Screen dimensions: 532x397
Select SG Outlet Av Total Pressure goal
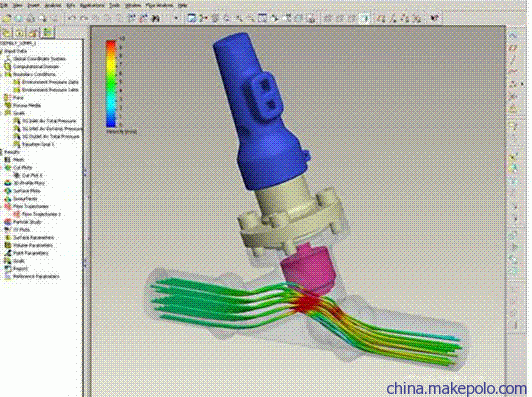pyautogui.click(x=51, y=136)
